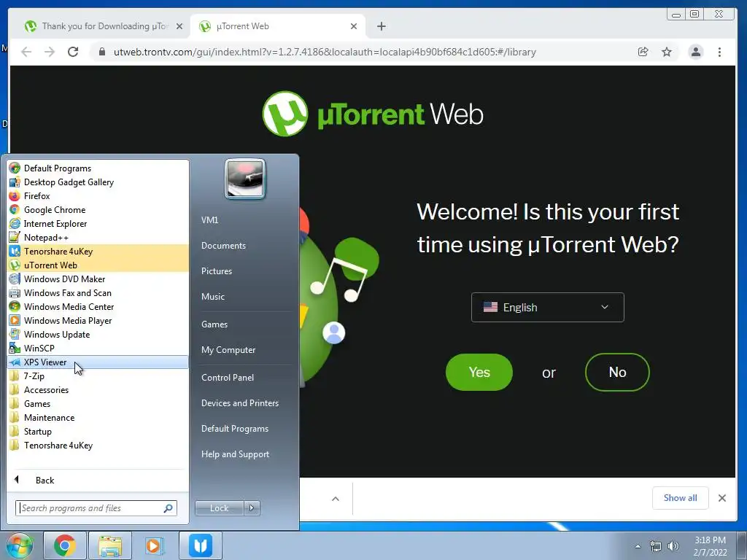
Task: Launch uTorrent Web from the Start menu
Action: coord(98,265)
